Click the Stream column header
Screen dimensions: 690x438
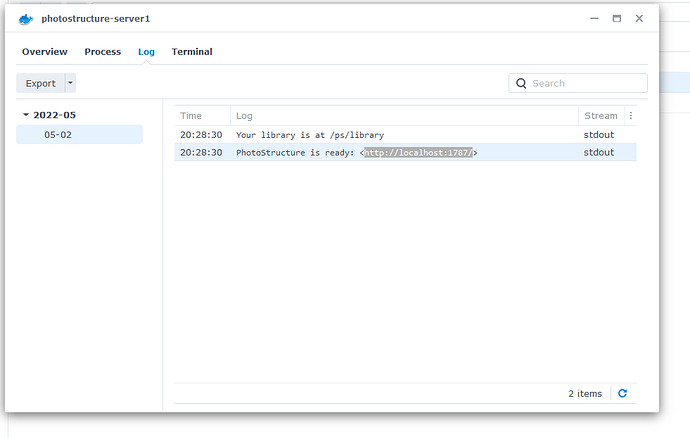[601, 115]
